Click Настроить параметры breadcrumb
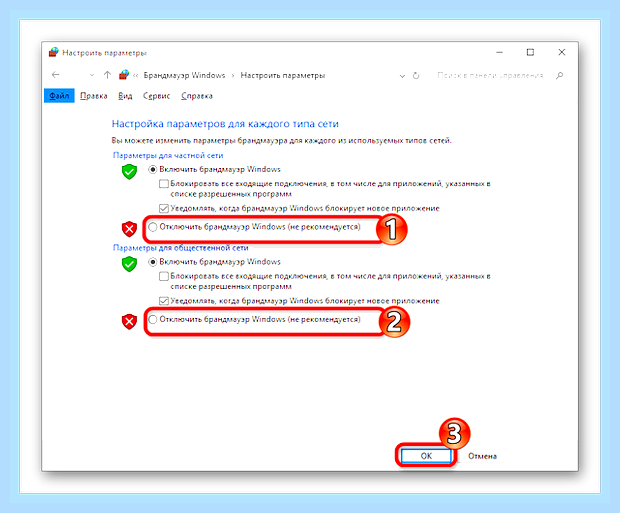Image resolution: width=620 pixels, height=513 pixels. tap(283, 75)
